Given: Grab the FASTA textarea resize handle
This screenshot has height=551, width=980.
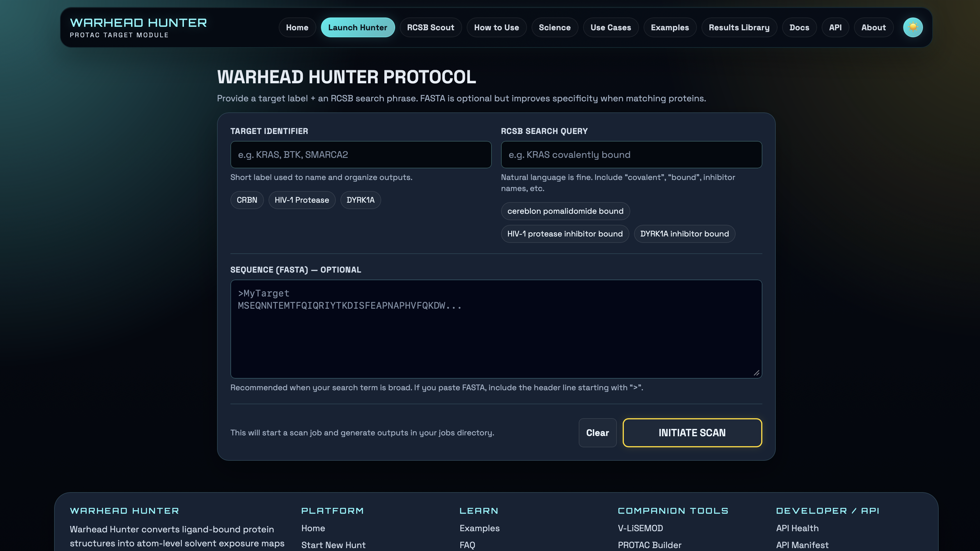Looking at the screenshot, I should click(x=756, y=373).
